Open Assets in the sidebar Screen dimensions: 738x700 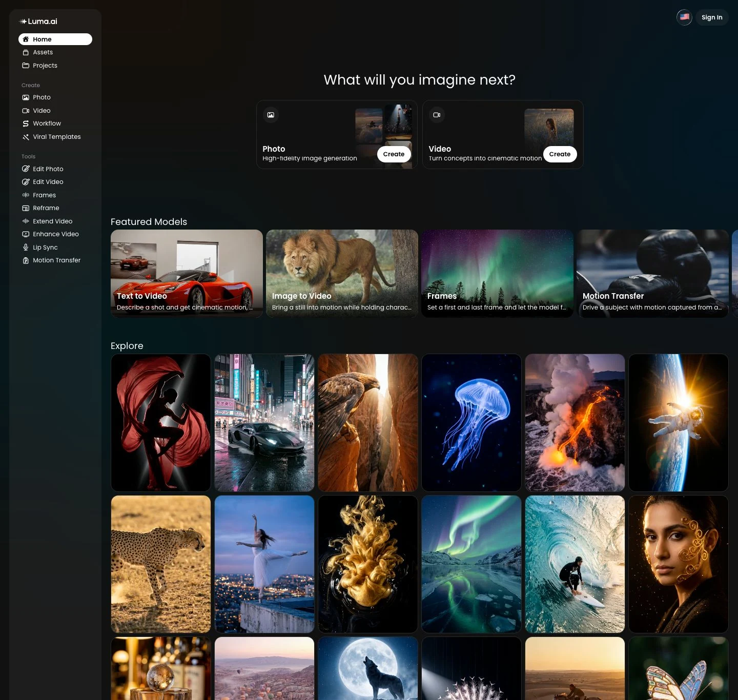tap(55, 52)
